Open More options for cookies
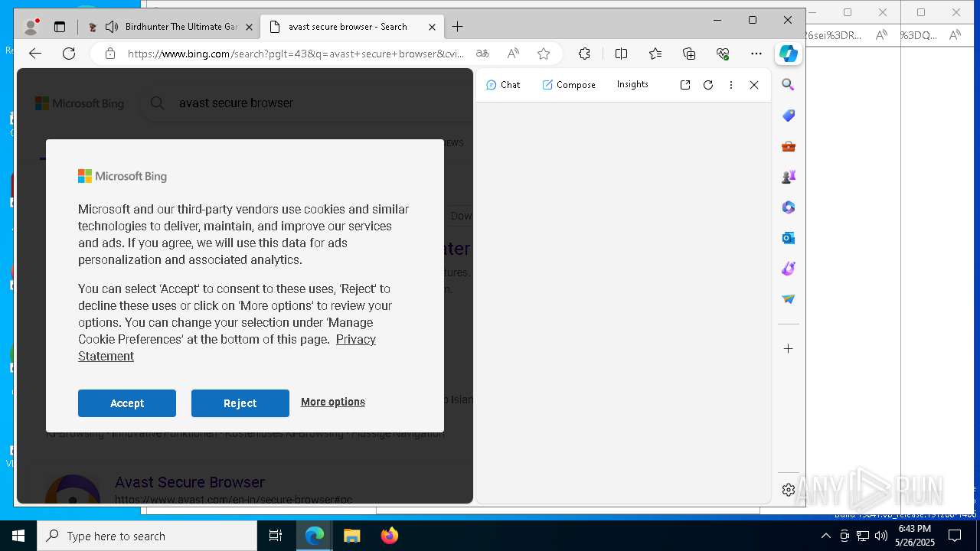980x551 pixels. tap(333, 402)
